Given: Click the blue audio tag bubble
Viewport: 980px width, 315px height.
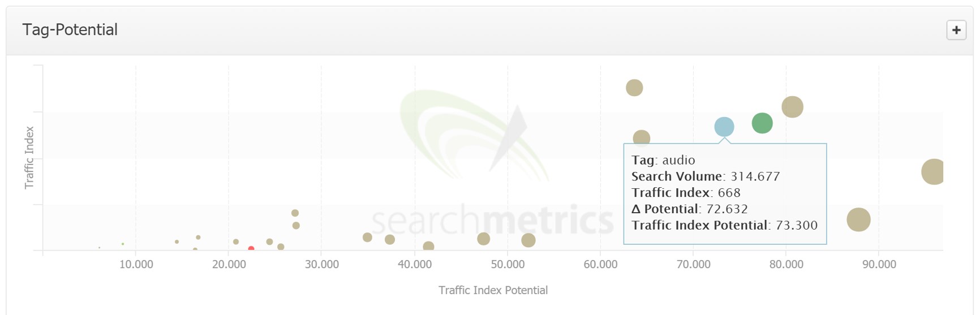Looking at the screenshot, I should coord(724,127).
